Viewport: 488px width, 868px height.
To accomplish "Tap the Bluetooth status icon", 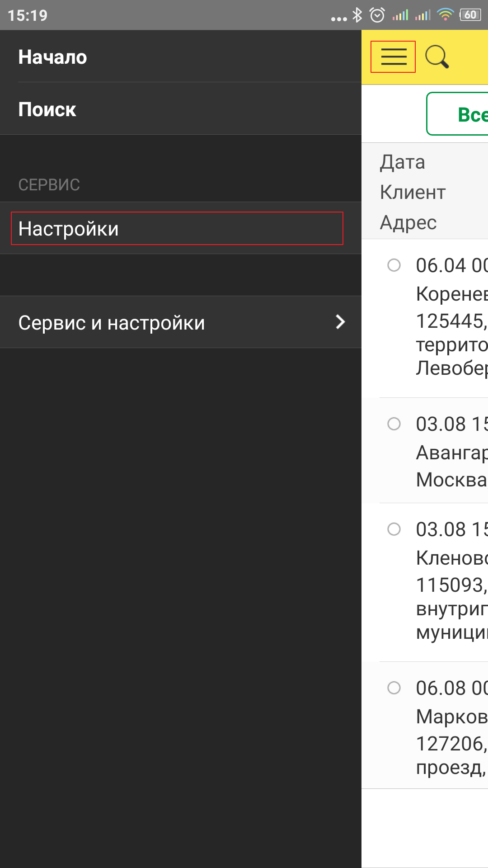I will (357, 15).
